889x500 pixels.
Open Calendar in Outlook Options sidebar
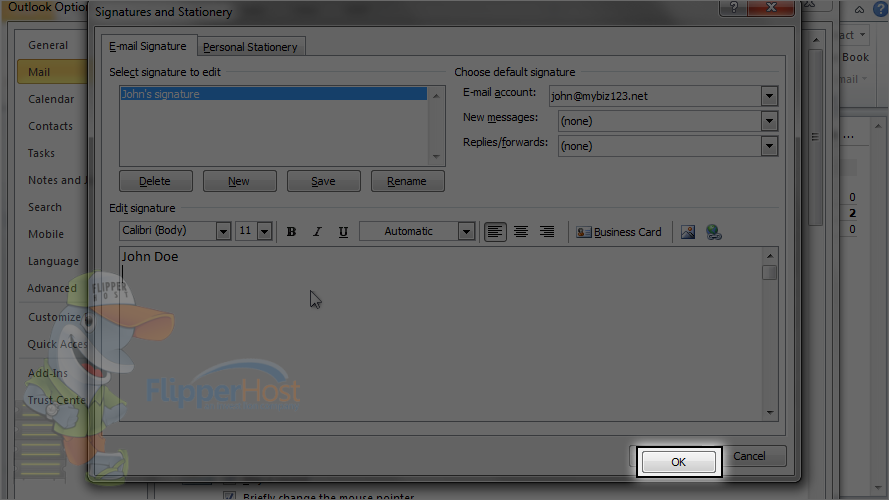point(51,99)
